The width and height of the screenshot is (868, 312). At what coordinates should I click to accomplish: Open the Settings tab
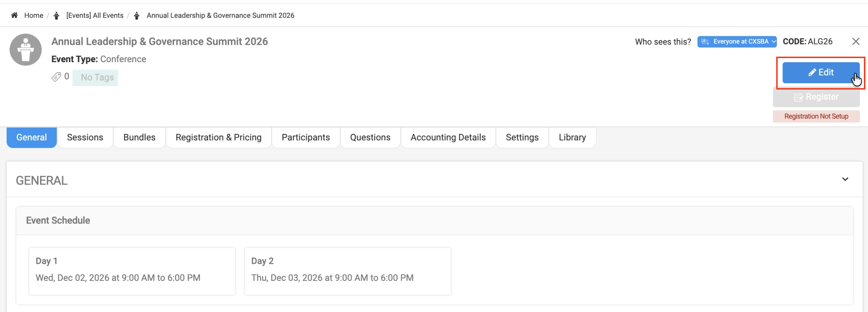coord(522,137)
